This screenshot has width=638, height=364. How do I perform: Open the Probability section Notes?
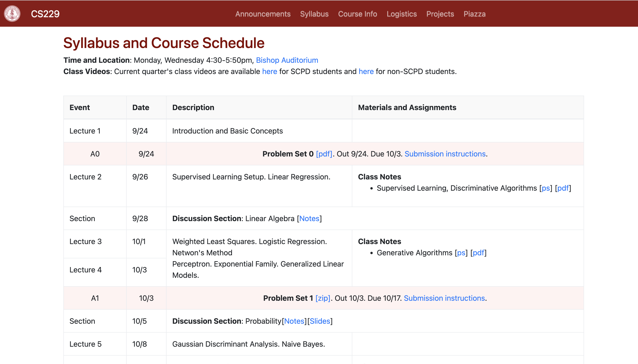[x=294, y=321]
